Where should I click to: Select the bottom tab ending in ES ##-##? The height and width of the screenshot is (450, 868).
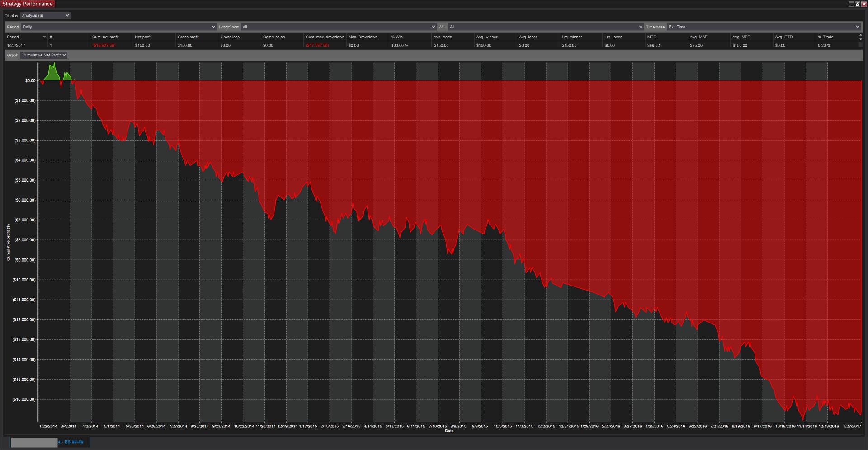[x=50, y=442]
